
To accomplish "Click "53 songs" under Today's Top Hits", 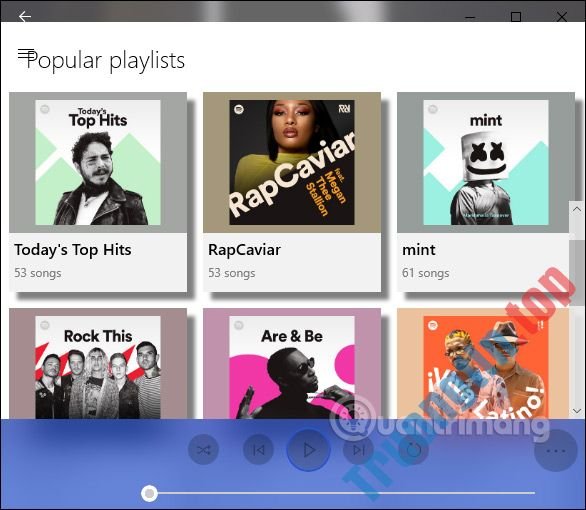I will [38, 273].
